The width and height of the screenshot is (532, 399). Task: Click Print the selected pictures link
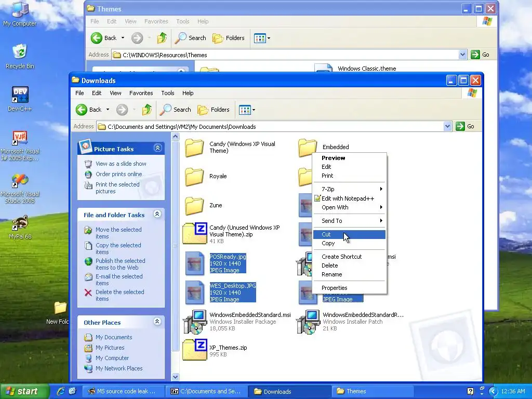117,188
